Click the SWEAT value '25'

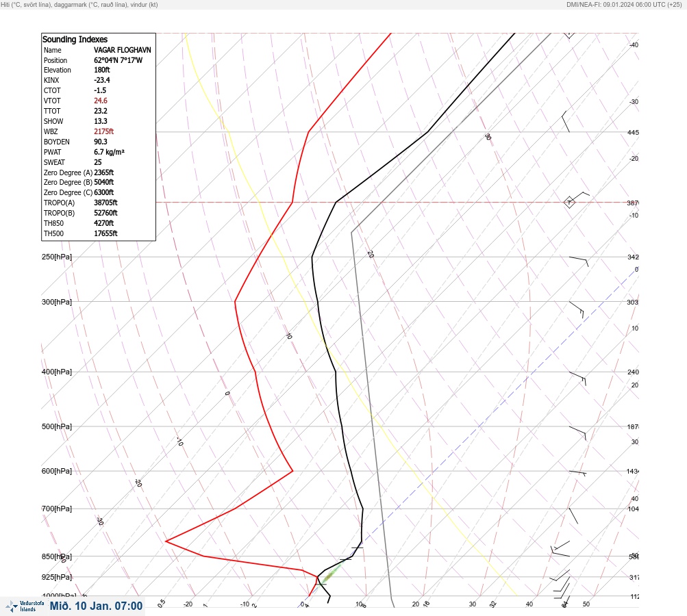pyautogui.click(x=98, y=162)
